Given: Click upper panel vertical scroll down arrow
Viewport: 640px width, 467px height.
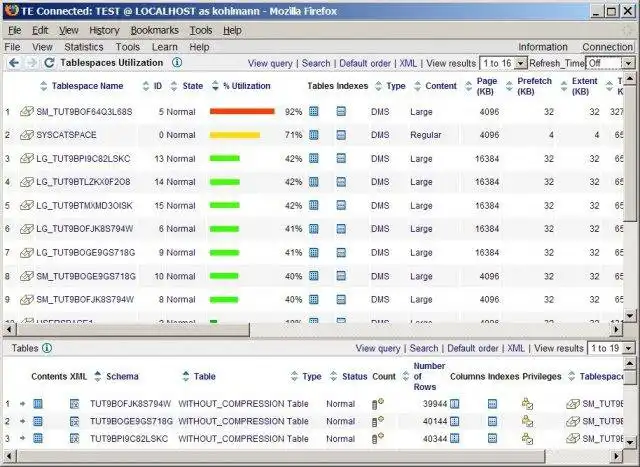Looking at the screenshot, I should pyautogui.click(x=629, y=316).
